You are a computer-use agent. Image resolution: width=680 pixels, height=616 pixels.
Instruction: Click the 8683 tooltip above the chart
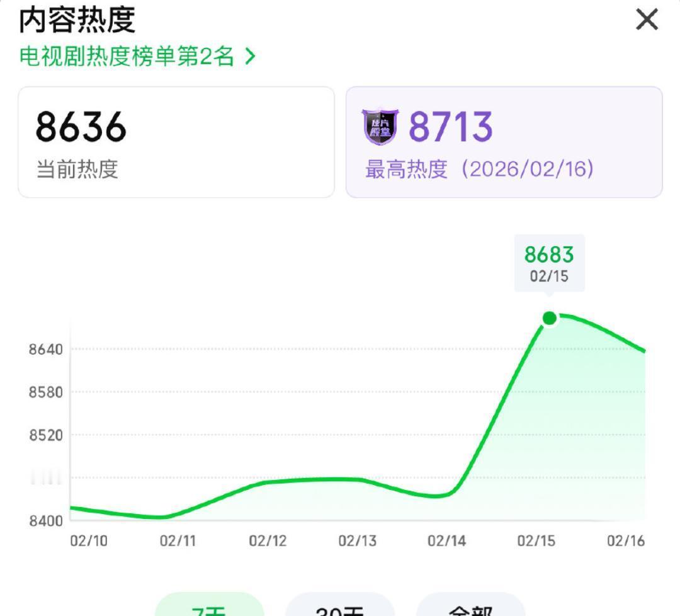click(x=549, y=262)
